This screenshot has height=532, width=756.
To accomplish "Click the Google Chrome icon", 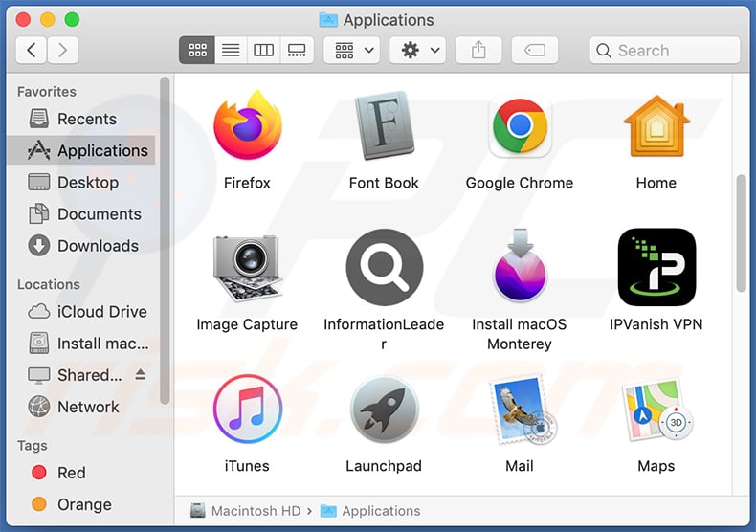I will point(520,127).
